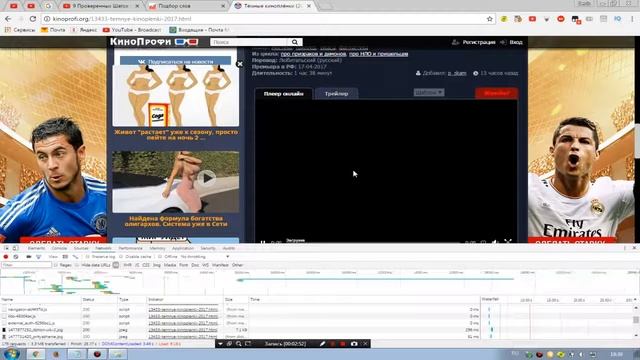Click the site information icon in the address bar
This screenshot has height=360, width=640.
[47, 19]
